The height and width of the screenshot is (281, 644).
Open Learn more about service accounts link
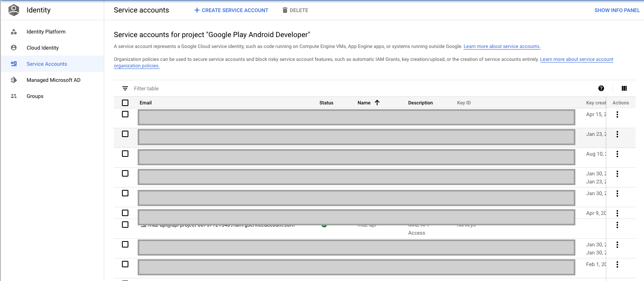coord(502,46)
